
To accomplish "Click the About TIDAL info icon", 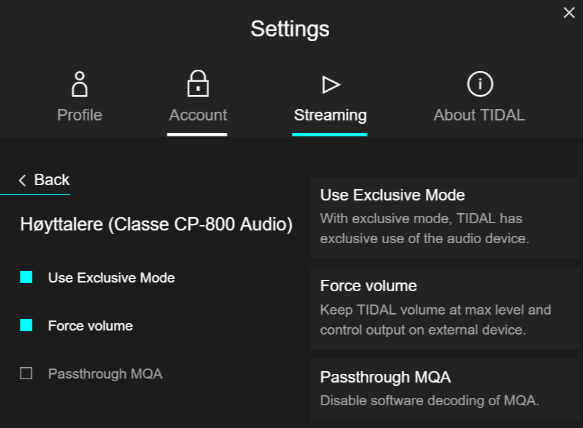I will click(480, 84).
